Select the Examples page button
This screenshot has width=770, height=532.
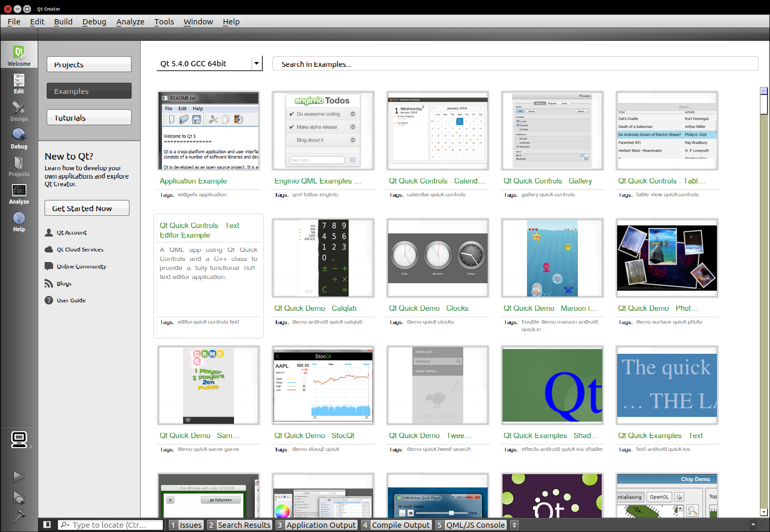click(x=89, y=91)
